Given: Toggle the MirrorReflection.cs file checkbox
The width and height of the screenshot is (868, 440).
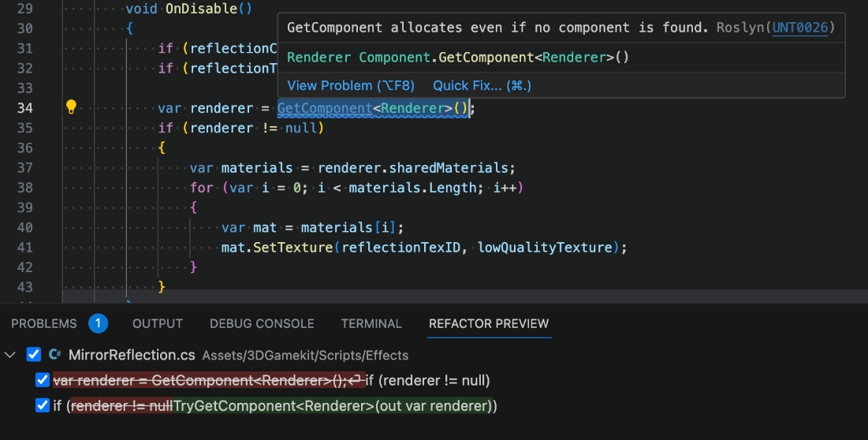Looking at the screenshot, I should click(x=34, y=355).
